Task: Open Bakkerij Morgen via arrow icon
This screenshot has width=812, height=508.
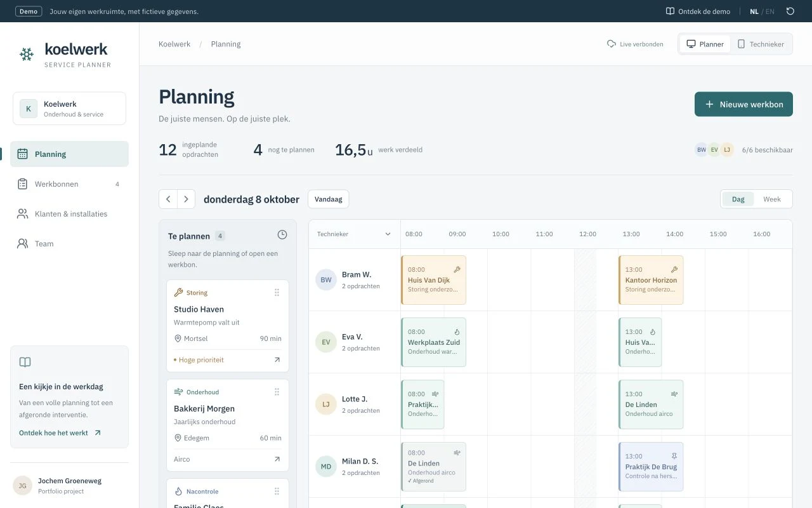Action: pos(277,459)
